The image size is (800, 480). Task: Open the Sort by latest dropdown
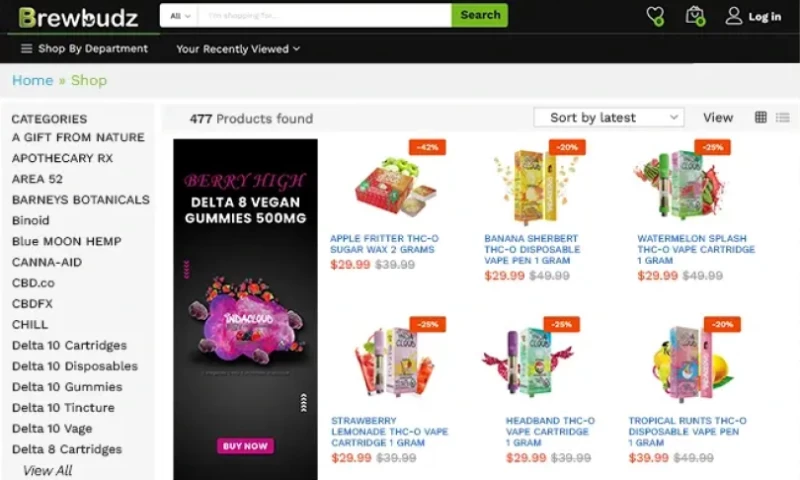tap(609, 118)
